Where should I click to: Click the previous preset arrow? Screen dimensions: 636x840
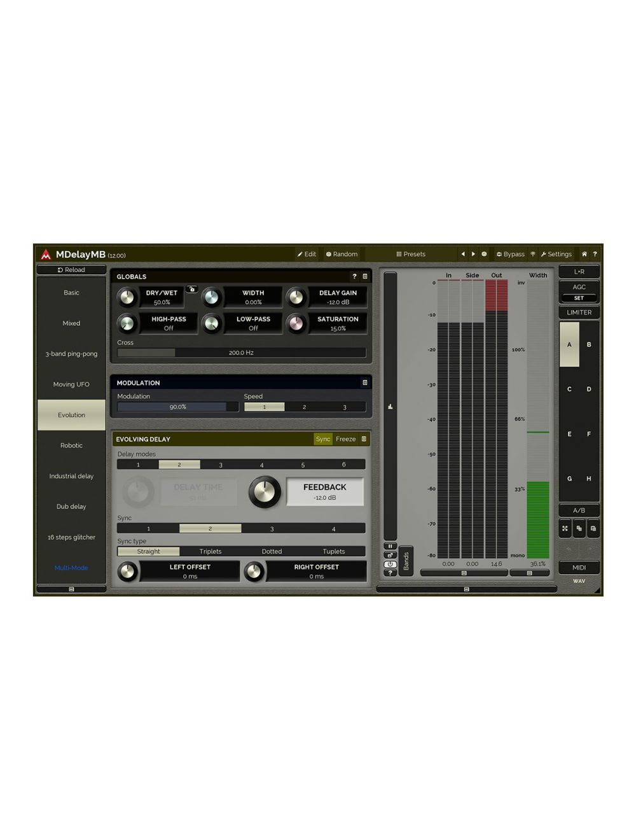pyautogui.click(x=463, y=254)
